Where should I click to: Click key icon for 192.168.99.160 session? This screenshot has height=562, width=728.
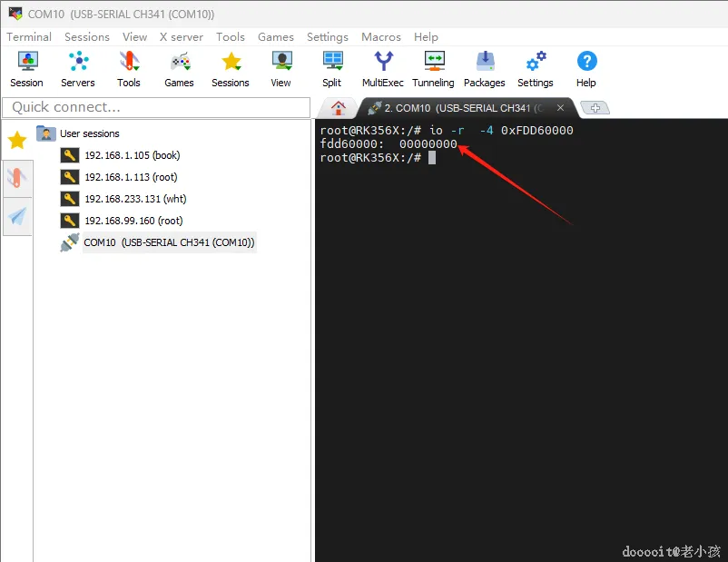[x=70, y=221]
